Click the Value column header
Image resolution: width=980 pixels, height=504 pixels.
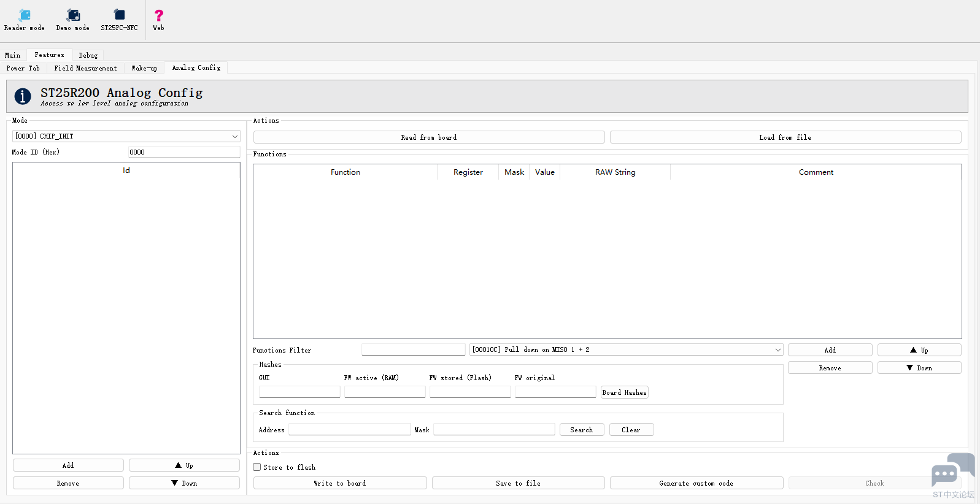pyautogui.click(x=545, y=172)
